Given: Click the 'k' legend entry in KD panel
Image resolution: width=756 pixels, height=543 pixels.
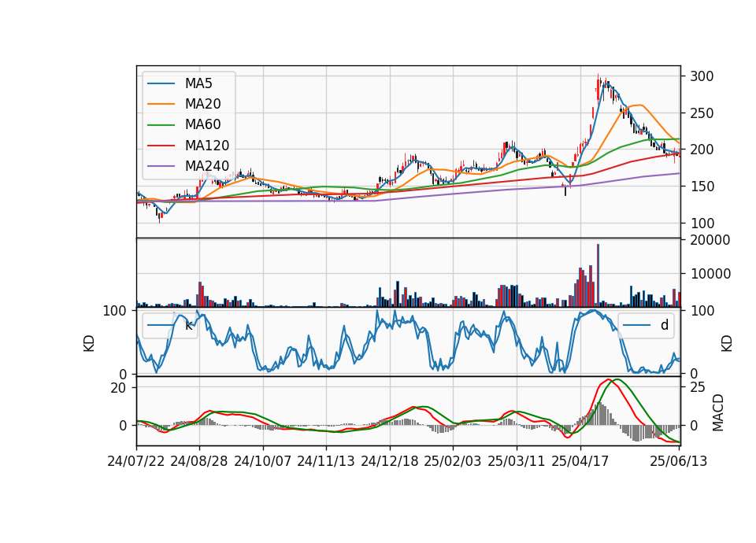Looking at the screenshot, I should tap(170, 325).
